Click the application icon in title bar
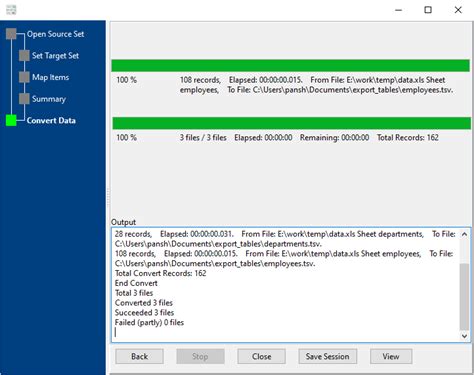Image resolution: width=474 pixels, height=375 pixels. (11, 10)
